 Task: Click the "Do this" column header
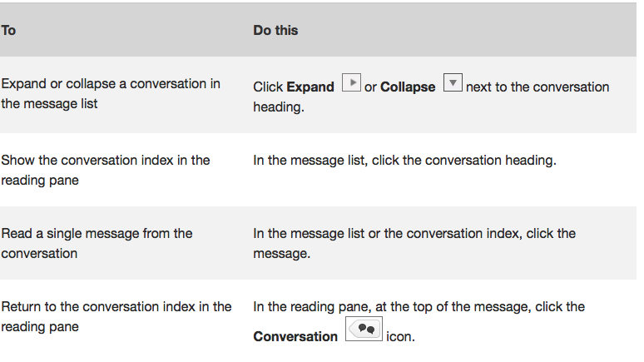coord(275,30)
